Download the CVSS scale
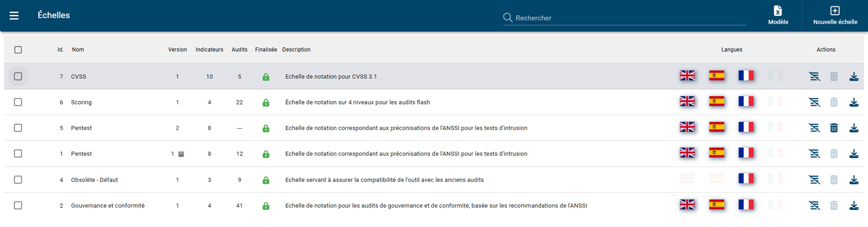Image resolution: width=868 pixels, height=227 pixels. tap(854, 77)
